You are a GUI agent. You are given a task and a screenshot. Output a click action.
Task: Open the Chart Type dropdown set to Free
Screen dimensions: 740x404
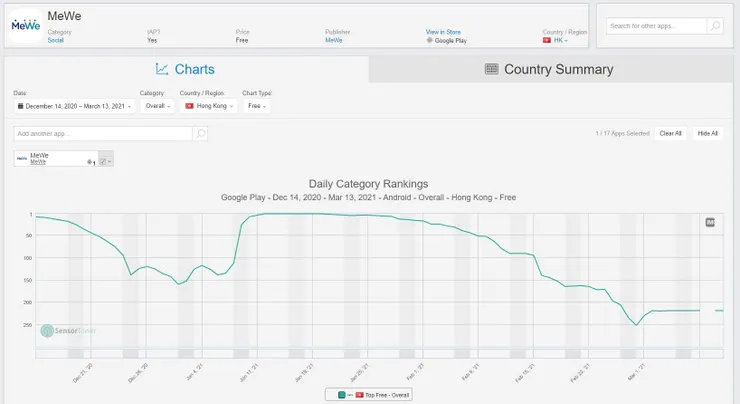(x=257, y=105)
